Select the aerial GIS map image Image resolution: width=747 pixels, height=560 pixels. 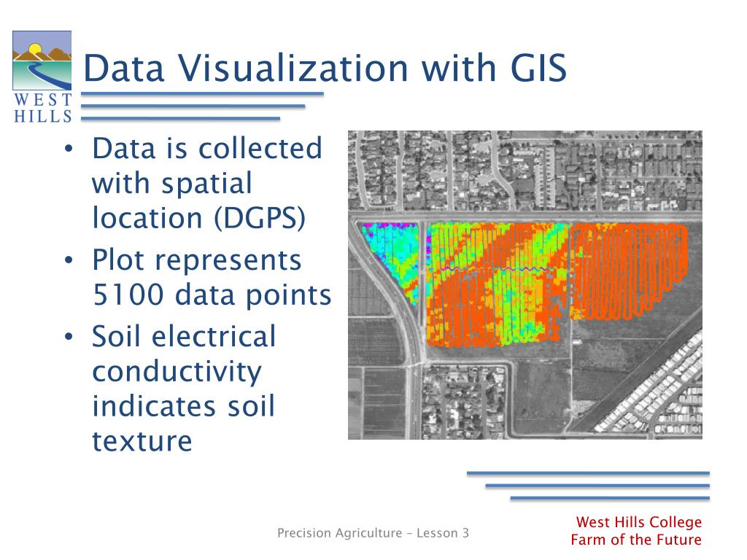[525, 285]
